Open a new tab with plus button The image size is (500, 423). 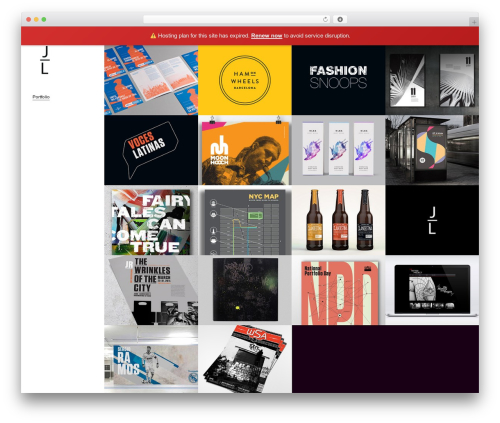pos(474,22)
